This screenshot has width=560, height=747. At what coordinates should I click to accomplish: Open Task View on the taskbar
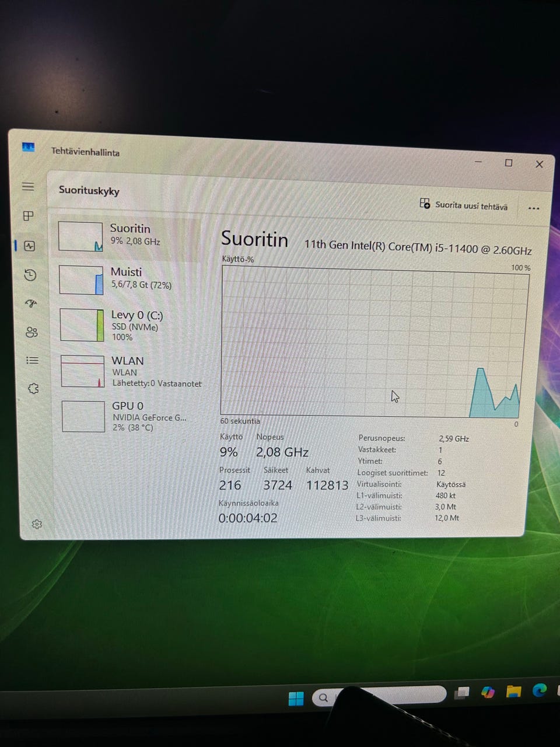click(x=462, y=693)
